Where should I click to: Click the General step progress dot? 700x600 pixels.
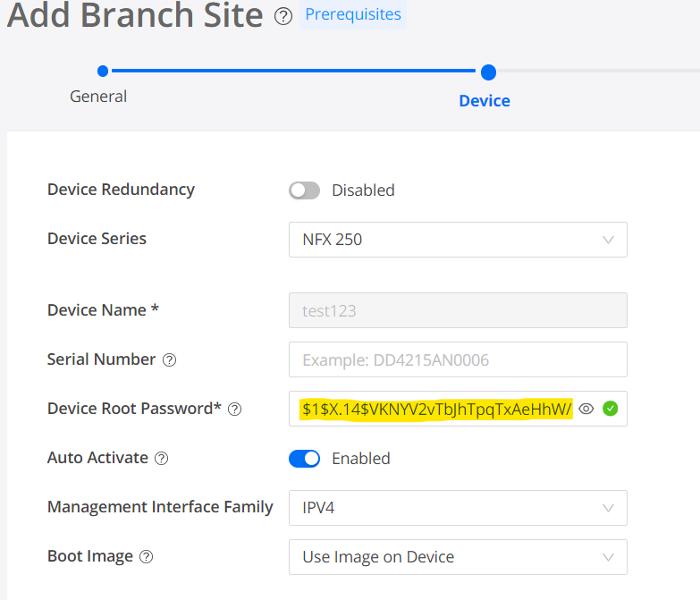(x=103, y=71)
